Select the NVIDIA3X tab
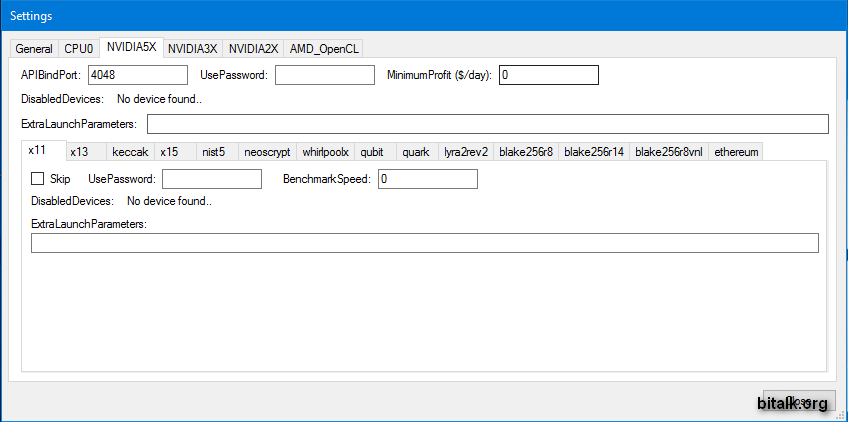 coord(192,49)
